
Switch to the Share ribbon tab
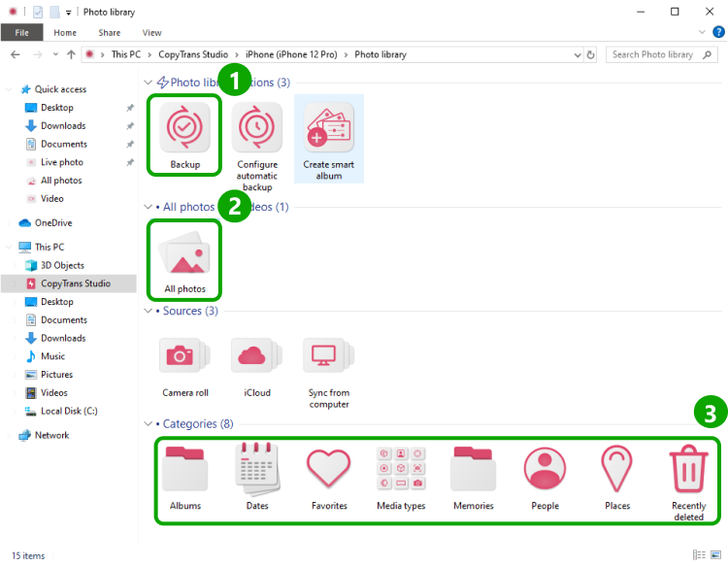110,32
